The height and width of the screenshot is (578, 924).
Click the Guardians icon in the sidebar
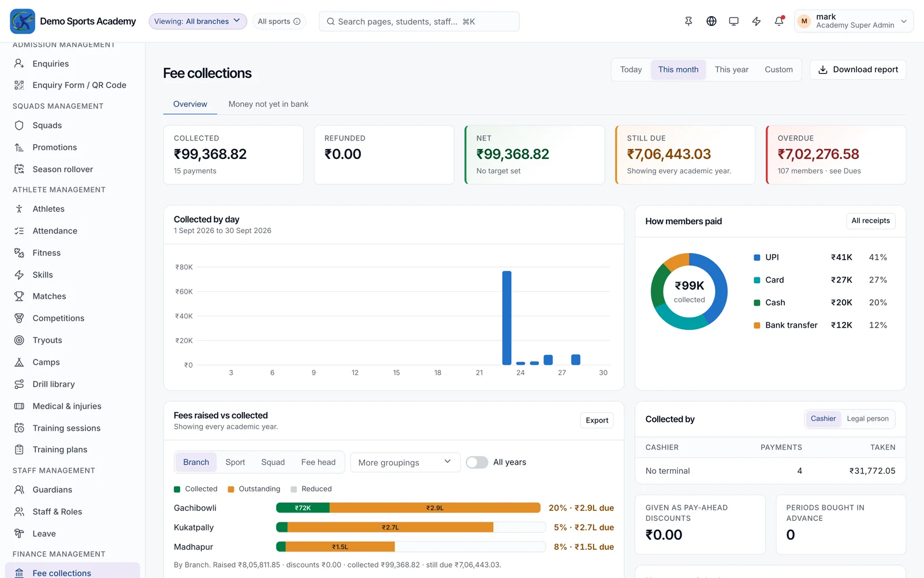pos(19,490)
